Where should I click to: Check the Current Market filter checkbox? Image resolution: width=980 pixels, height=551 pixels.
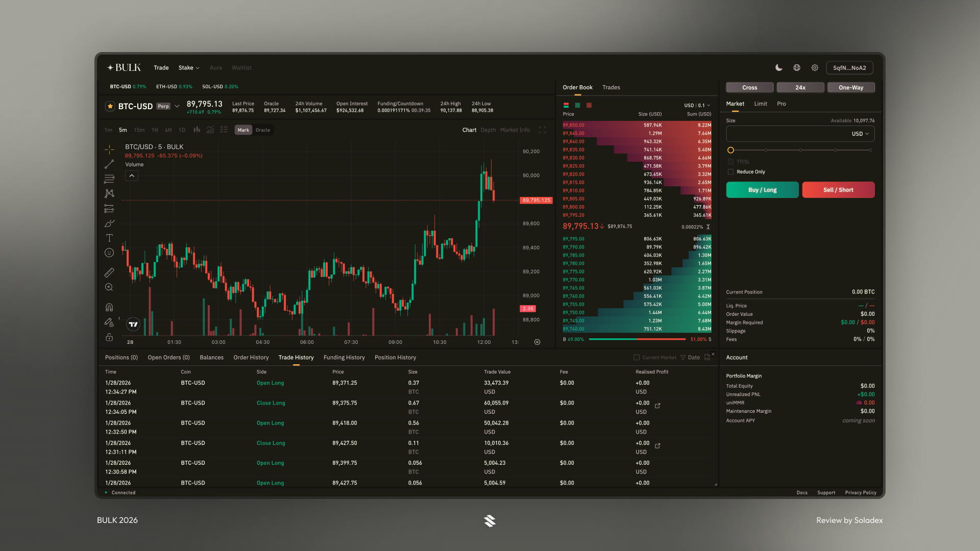point(636,357)
